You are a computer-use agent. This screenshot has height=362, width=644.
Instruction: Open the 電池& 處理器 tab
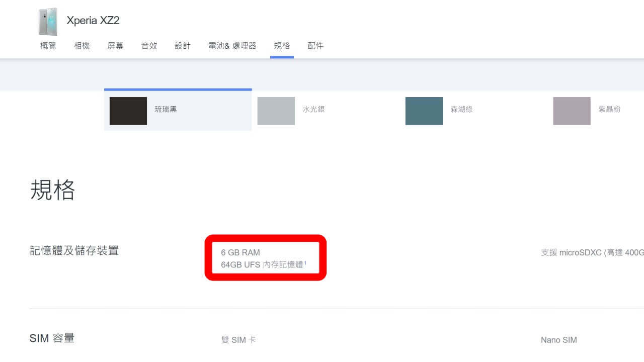pyautogui.click(x=232, y=46)
